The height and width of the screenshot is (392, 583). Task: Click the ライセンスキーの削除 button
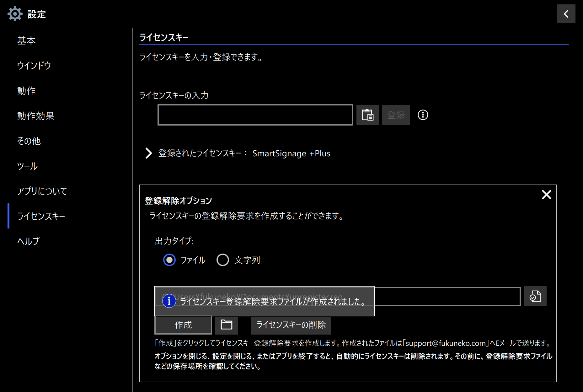tap(291, 325)
